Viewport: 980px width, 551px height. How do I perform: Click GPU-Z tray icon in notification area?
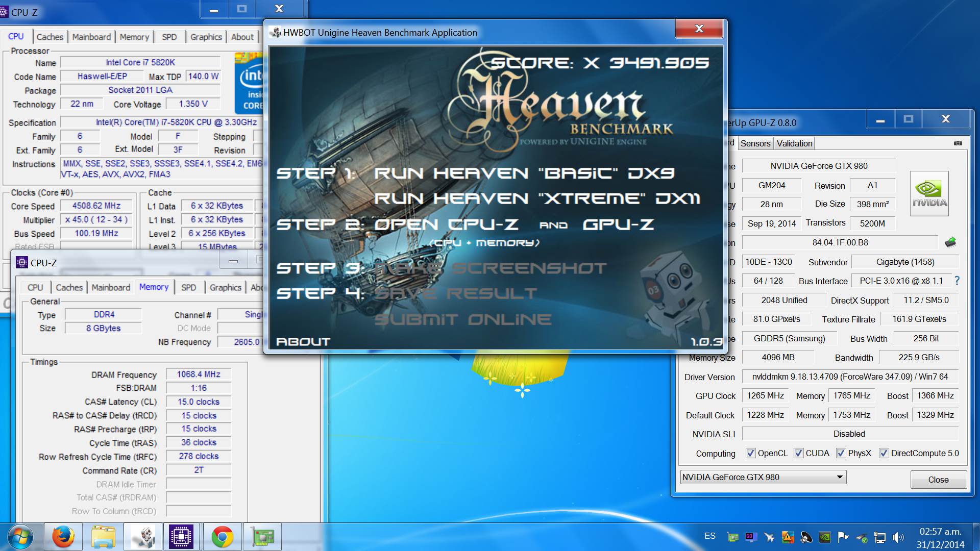coord(733,537)
